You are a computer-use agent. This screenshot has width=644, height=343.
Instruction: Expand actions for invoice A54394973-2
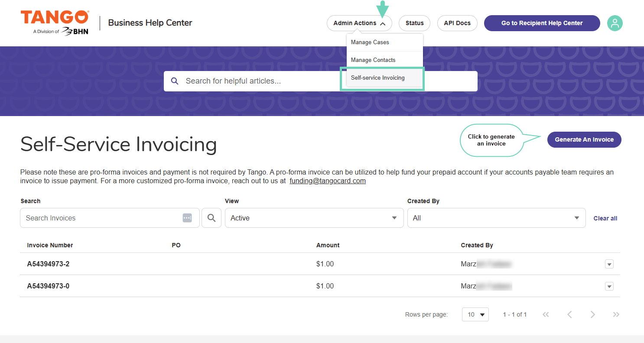click(609, 264)
